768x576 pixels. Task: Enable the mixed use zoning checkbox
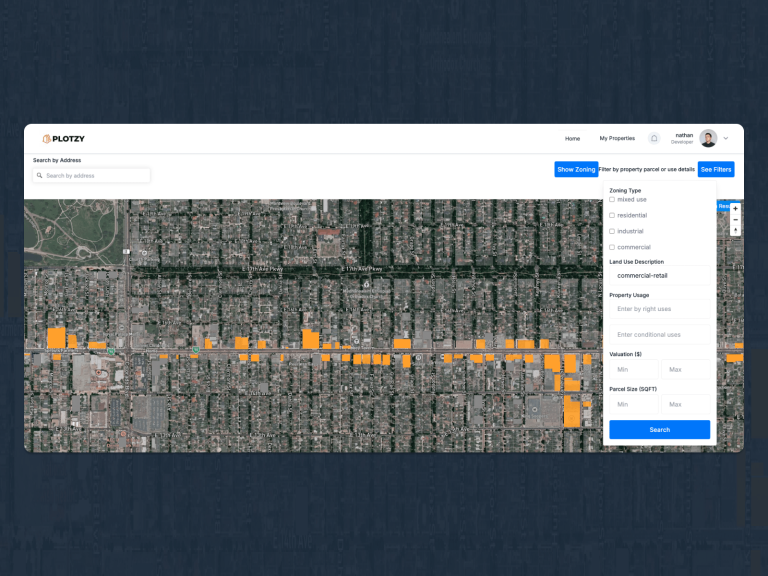(612, 200)
